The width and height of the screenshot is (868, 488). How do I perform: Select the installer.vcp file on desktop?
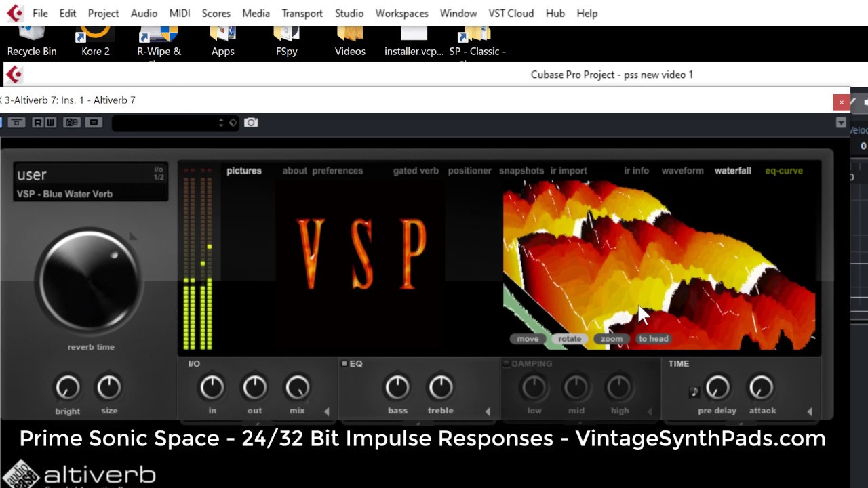(x=414, y=42)
